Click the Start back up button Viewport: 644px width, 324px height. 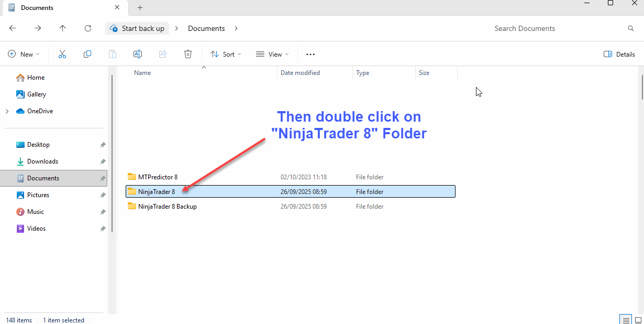point(137,28)
